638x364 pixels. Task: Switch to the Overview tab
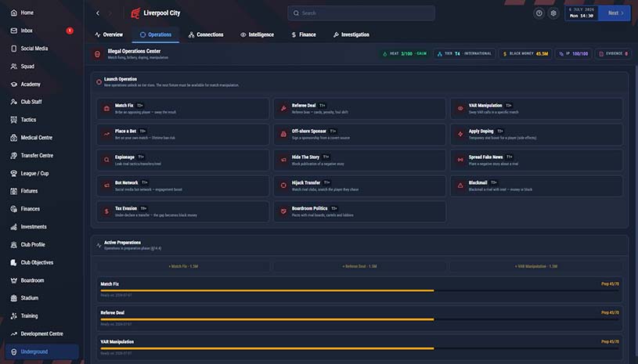(109, 34)
